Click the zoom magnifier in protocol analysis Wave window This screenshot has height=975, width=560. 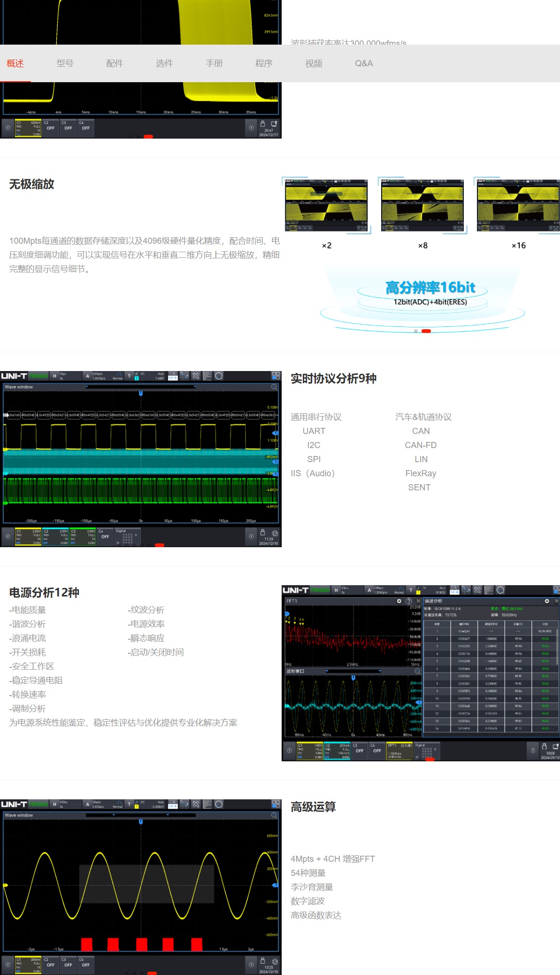click(x=274, y=387)
